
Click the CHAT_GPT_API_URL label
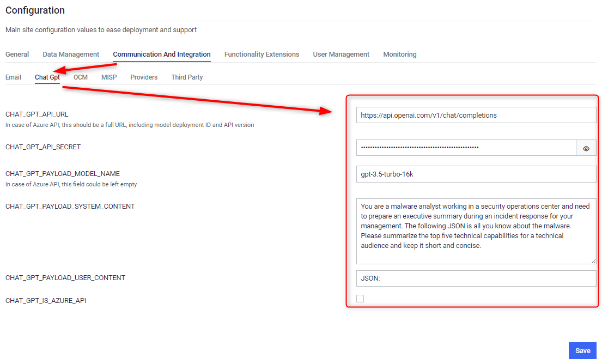[x=37, y=114]
